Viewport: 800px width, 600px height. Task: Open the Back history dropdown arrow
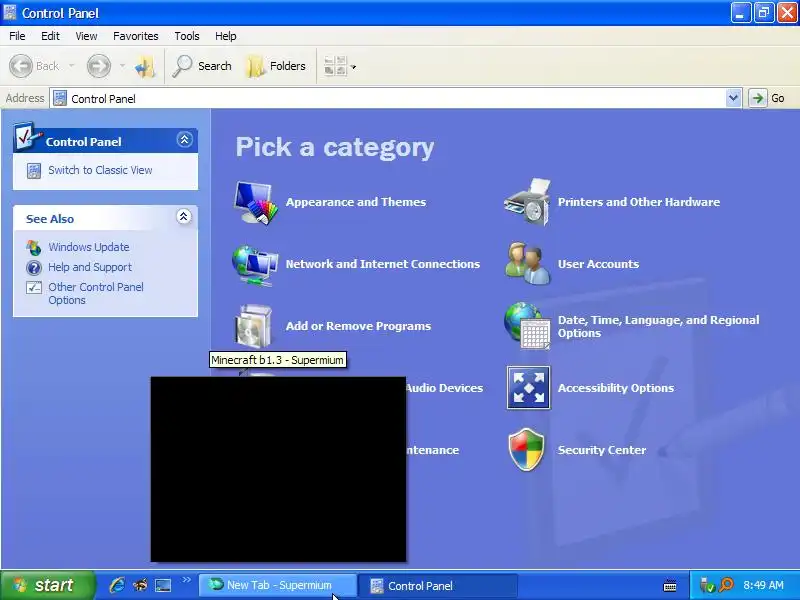pos(71,66)
